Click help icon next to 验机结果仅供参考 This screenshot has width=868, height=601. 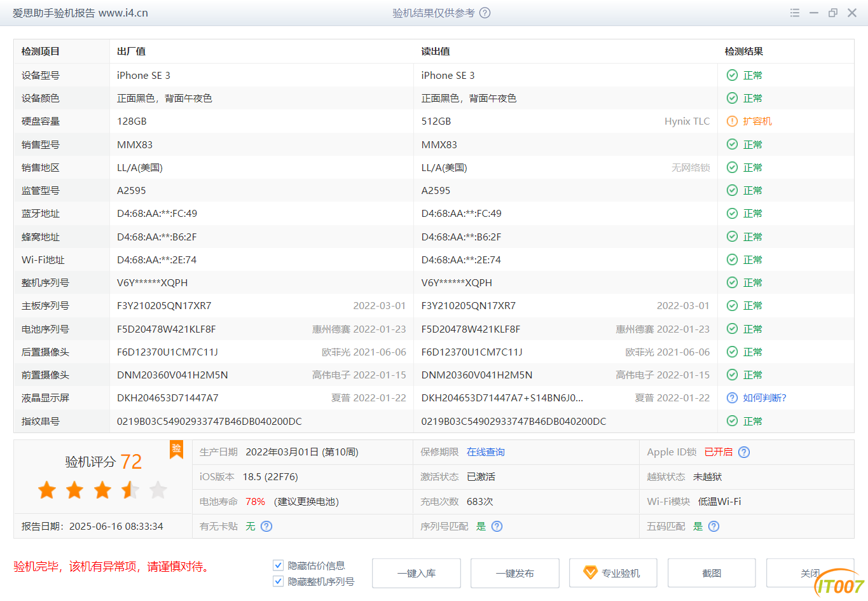coord(485,13)
